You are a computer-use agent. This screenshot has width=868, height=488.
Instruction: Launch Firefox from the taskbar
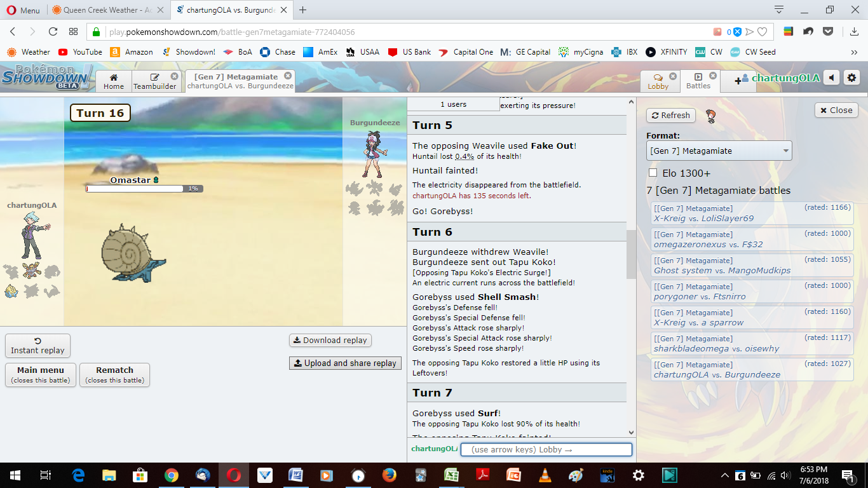pyautogui.click(x=390, y=475)
